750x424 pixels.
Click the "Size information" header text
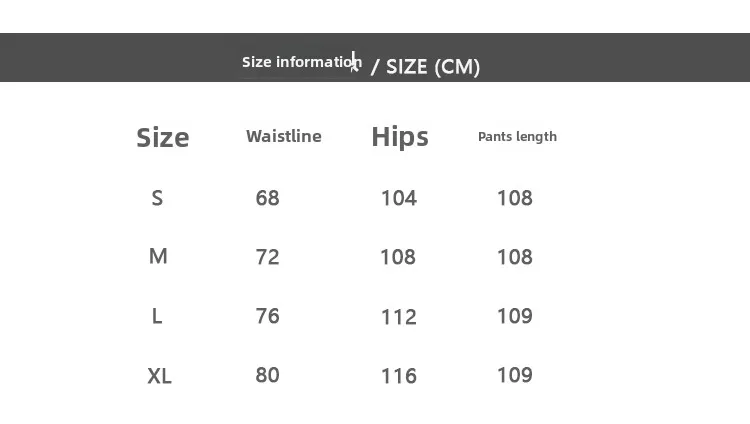pyautogui.click(x=301, y=62)
